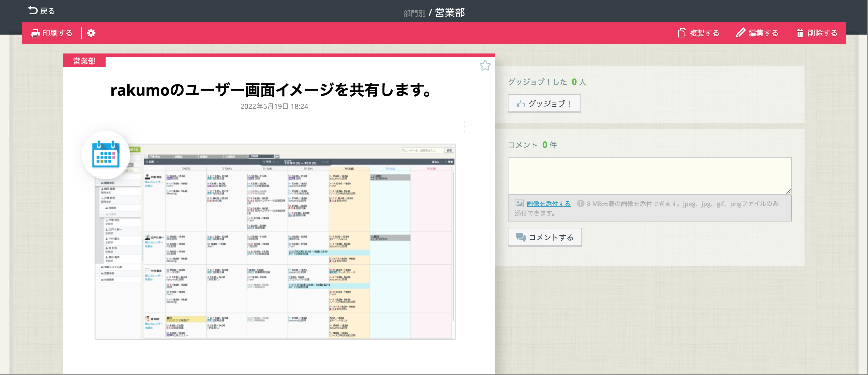Open the rakumo calendar screenshot image

click(x=275, y=242)
